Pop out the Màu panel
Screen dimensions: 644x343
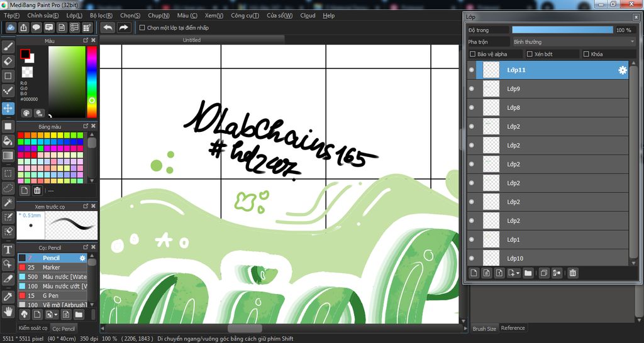pos(86,40)
